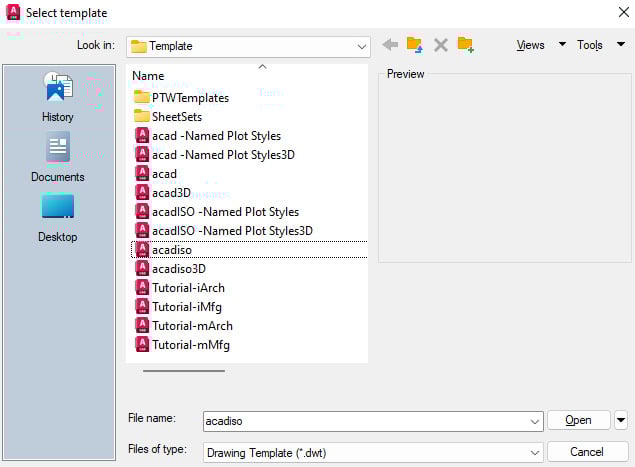The image size is (635, 467).
Task: Click the Delete X toolbar icon
Action: pos(441,45)
